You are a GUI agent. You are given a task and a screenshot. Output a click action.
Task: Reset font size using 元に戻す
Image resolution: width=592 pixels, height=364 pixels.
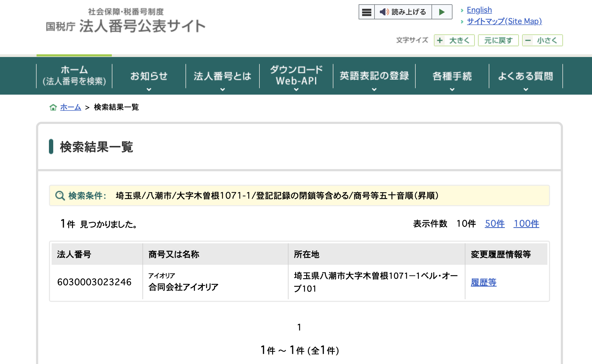click(x=498, y=40)
